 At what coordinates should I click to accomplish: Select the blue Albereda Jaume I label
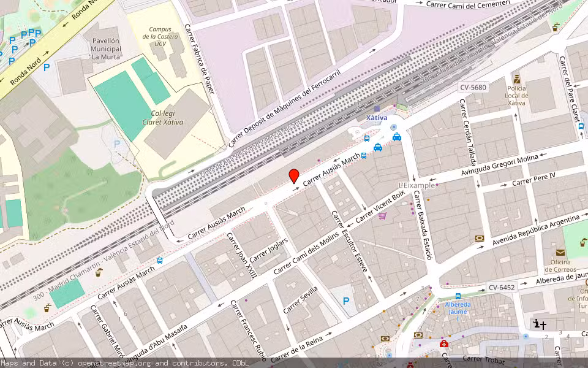click(458, 312)
